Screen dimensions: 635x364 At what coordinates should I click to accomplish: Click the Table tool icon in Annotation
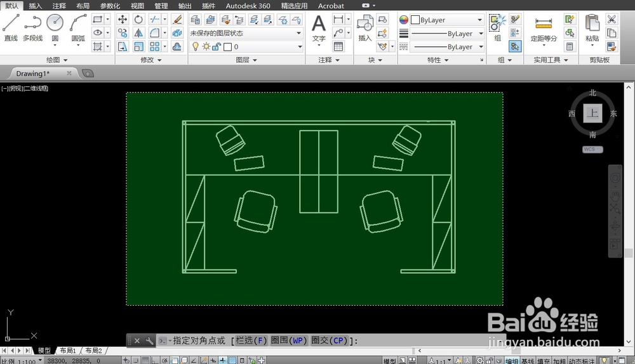coord(338,46)
